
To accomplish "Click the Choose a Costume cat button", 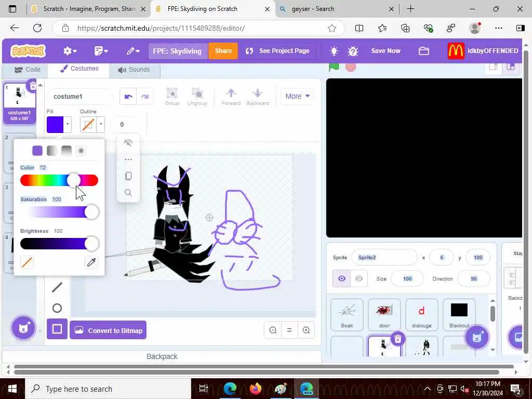I will pyautogui.click(x=23, y=328).
